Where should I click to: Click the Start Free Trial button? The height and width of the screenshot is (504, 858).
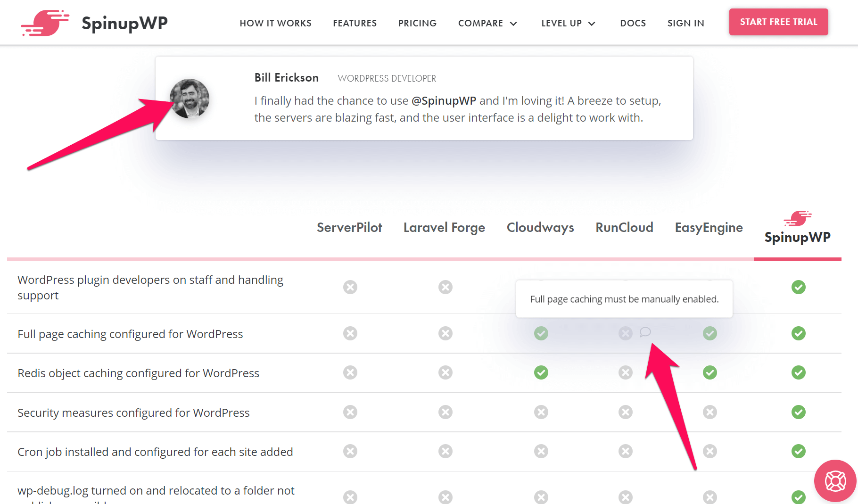click(778, 22)
